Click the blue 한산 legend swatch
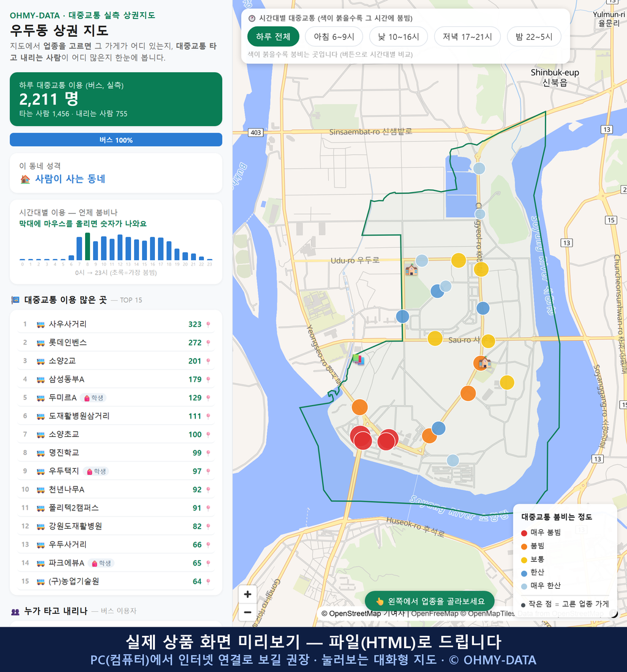The image size is (627, 672). click(x=524, y=573)
